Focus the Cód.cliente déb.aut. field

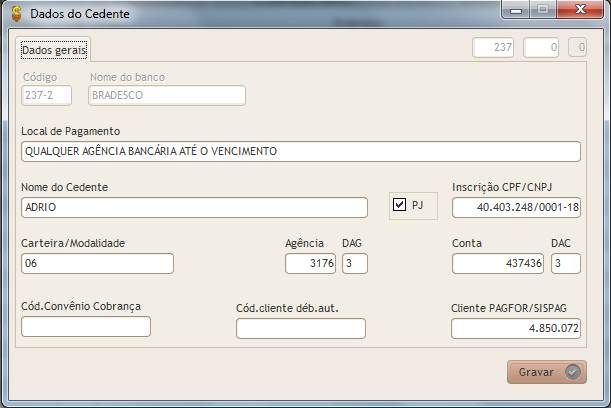point(301,328)
